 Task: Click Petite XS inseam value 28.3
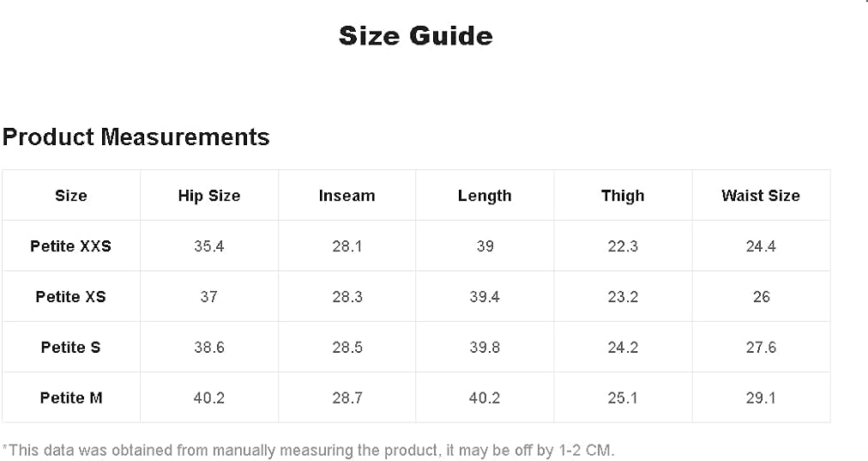click(347, 297)
